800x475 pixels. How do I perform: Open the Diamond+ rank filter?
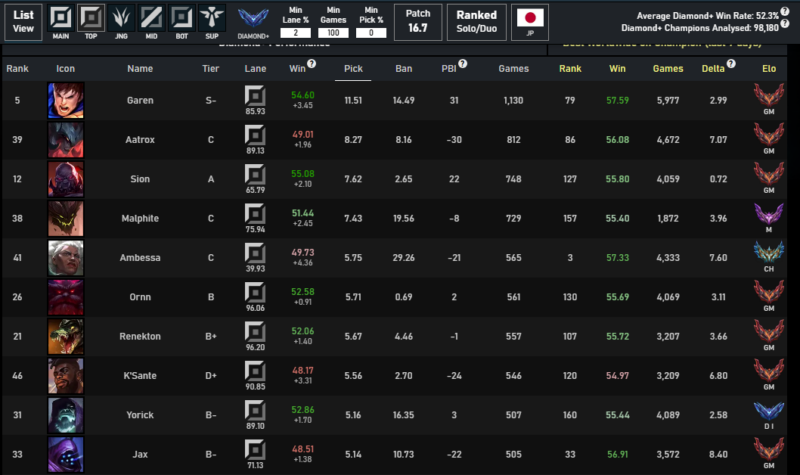[x=253, y=20]
